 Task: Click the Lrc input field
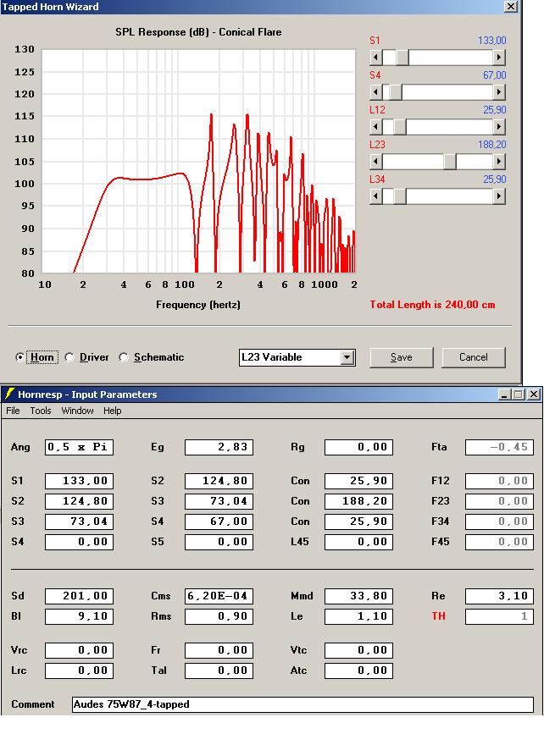pyautogui.click(x=79, y=670)
